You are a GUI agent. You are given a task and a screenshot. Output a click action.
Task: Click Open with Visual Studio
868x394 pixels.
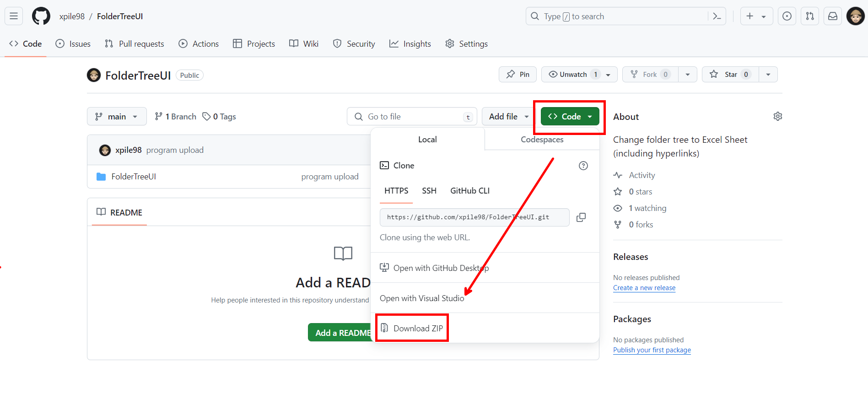point(485,298)
